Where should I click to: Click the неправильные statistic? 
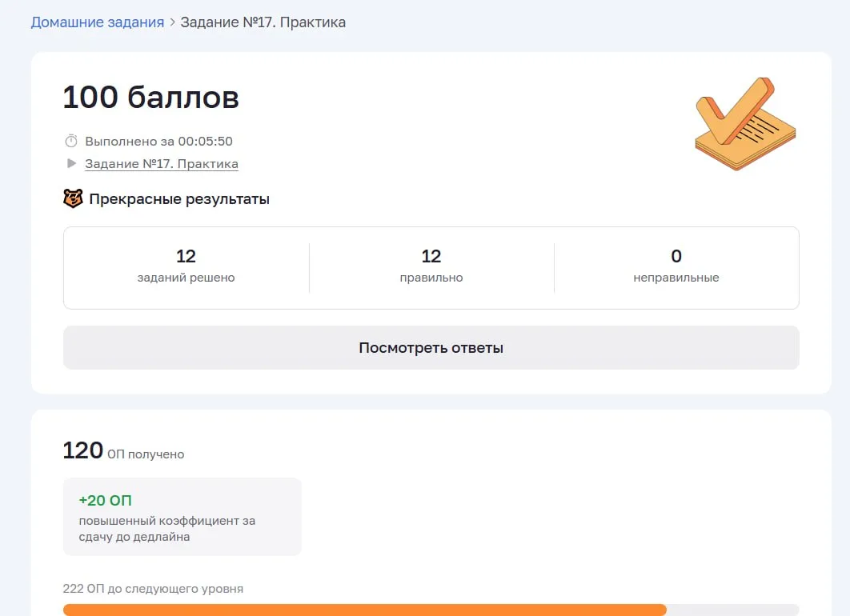click(676, 266)
